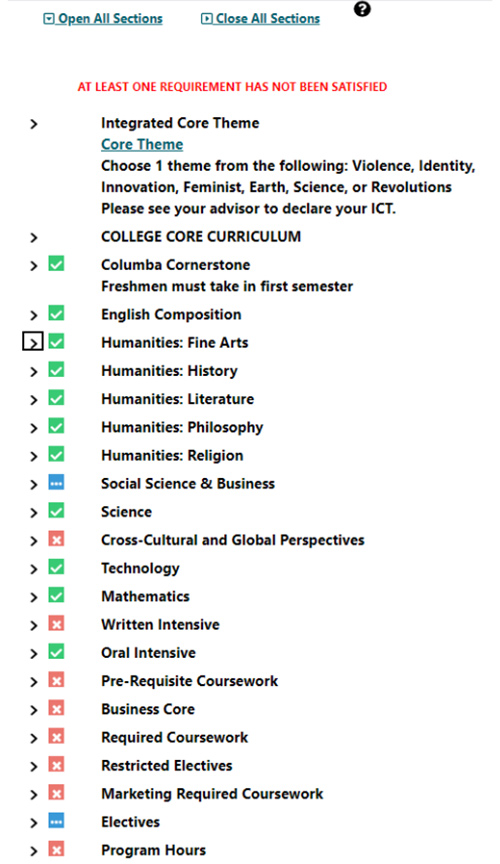Click the black help question mark icon
The image size is (500, 864).
point(362,9)
